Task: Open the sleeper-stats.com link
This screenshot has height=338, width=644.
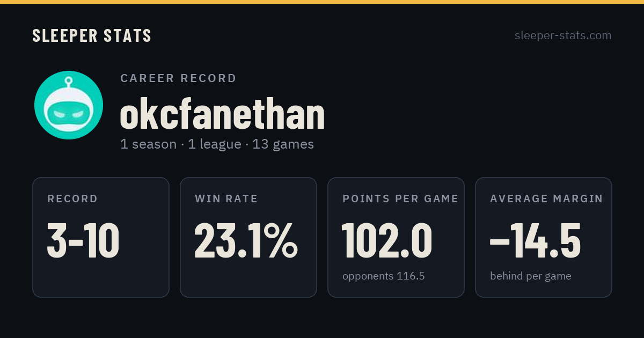Action: [563, 35]
